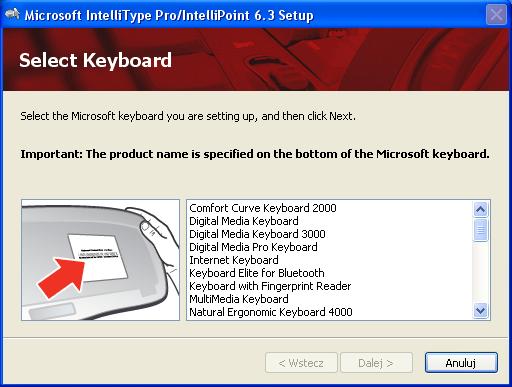Choose Digital Media Keyboard from the list
Image resolution: width=512 pixels, height=387 pixels.
(x=244, y=221)
